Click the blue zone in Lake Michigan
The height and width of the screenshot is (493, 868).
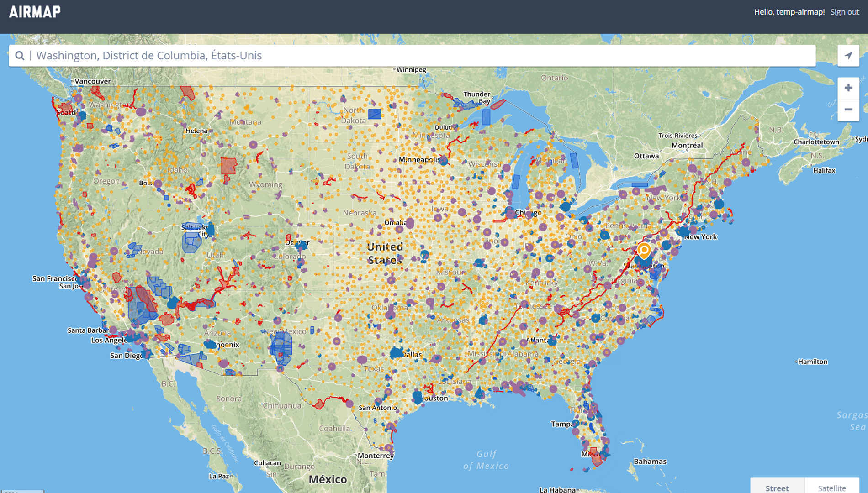(x=516, y=181)
